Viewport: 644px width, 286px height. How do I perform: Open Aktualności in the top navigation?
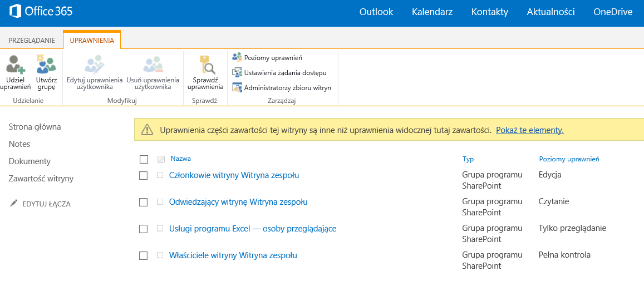[551, 12]
